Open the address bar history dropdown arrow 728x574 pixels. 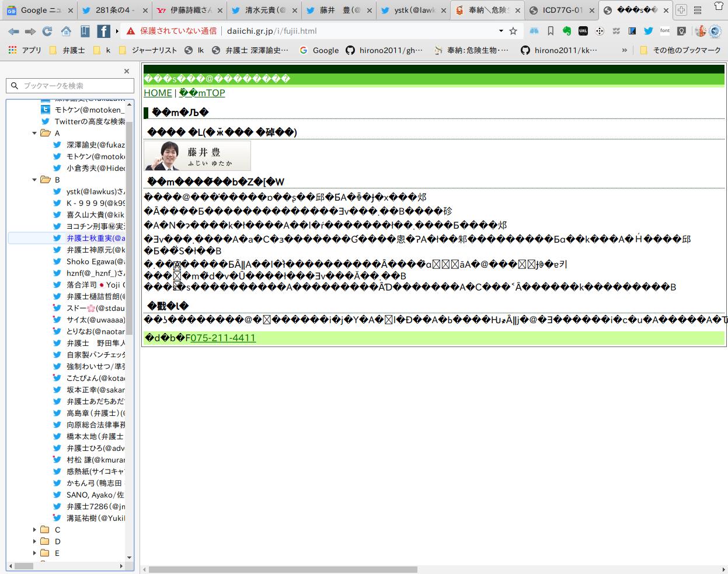501,31
